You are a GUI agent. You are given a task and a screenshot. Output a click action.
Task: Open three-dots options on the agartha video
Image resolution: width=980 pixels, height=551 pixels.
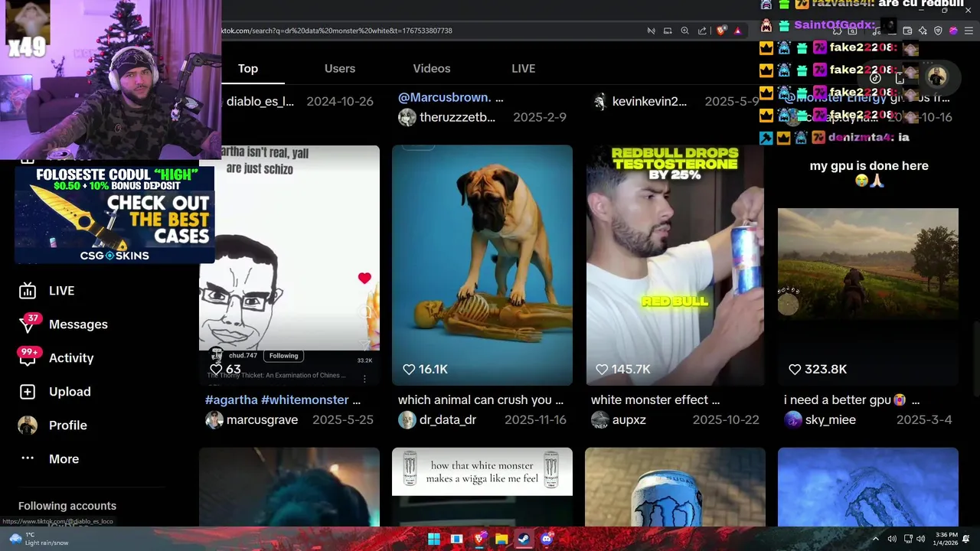coord(364,379)
